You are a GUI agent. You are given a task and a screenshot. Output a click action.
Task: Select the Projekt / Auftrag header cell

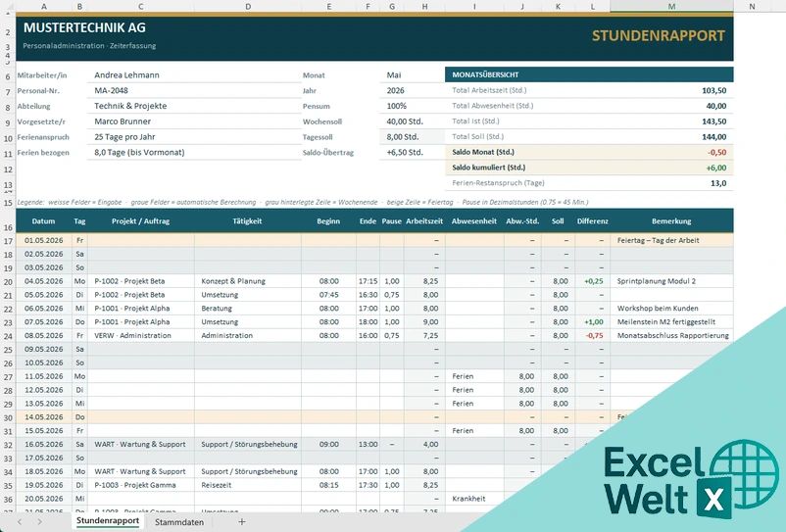tap(141, 221)
